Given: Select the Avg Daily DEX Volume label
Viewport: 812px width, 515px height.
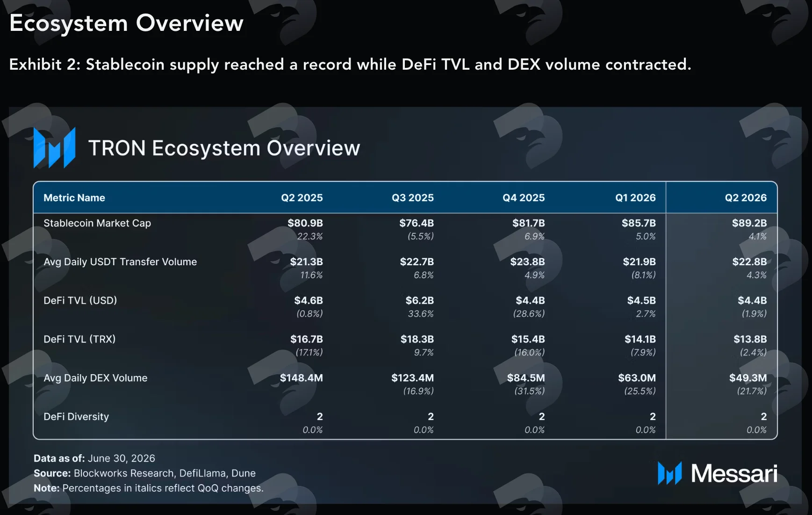Looking at the screenshot, I should pos(95,378).
